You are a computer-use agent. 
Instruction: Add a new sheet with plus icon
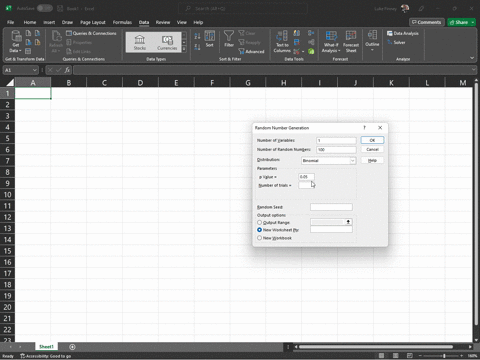click(x=72, y=347)
